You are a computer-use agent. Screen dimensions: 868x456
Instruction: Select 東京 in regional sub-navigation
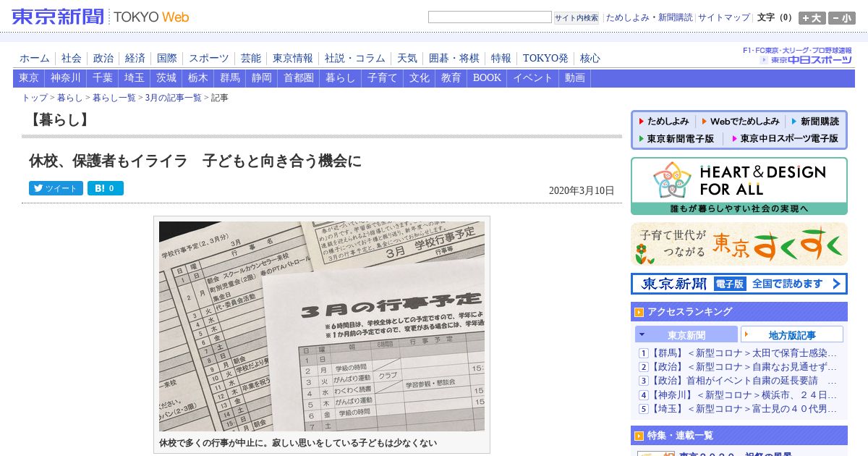click(29, 78)
